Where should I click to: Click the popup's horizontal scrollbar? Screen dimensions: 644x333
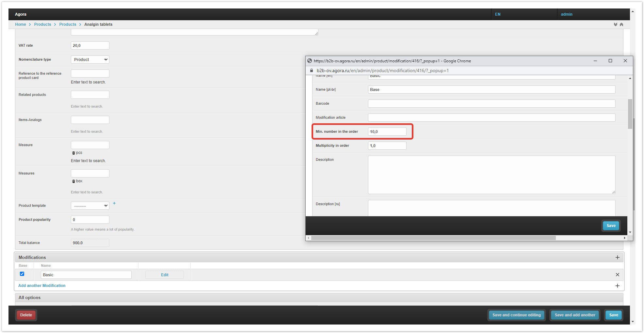click(433, 238)
